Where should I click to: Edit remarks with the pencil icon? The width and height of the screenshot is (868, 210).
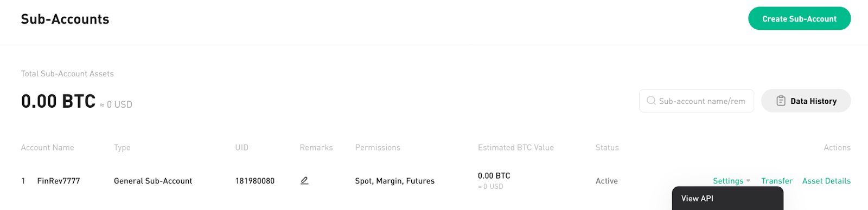pos(304,181)
